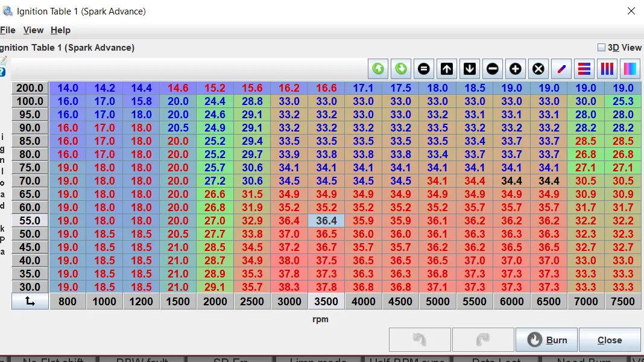This screenshot has width=644, height=362.
Task: Select 25.3 cell in row 100.0, column 7500
Action: tap(623, 101)
